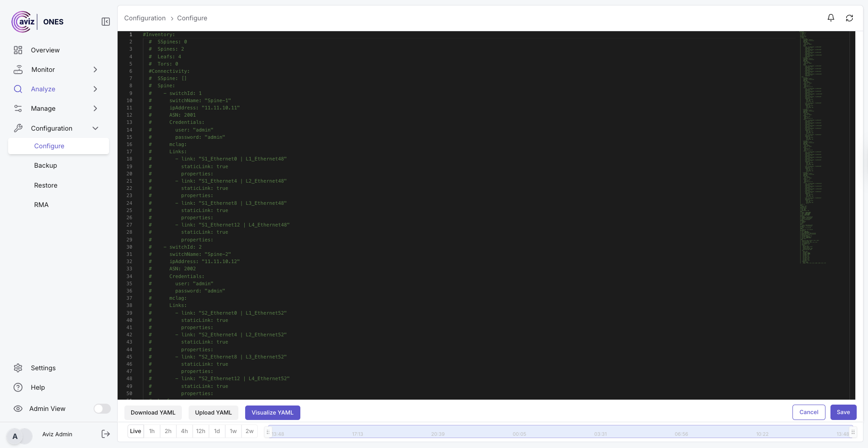Open the Restore page
Image resolution: width=868 pixels, height=448 pixels.
(46, 185)
